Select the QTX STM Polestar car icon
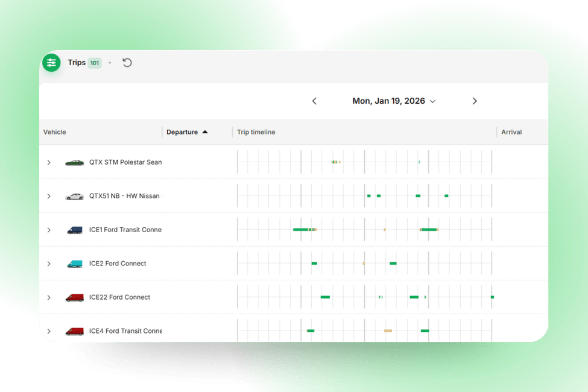 point(75,162)
